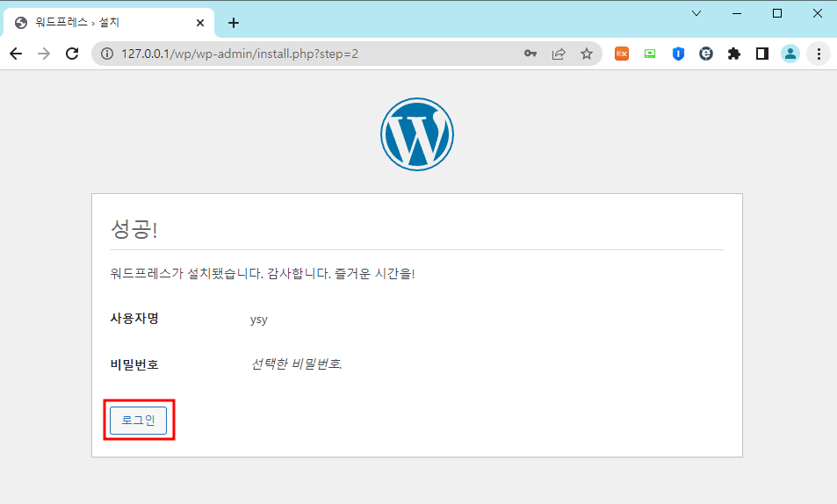The image size is (837, 504).
Task: Click the 워드프레스가 설치됐습니다 message
Action: click(x=262, y=273)
